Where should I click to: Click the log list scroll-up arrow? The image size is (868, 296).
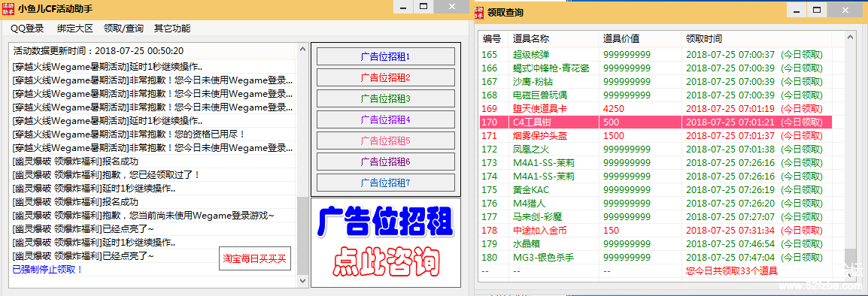click(x=303, y=50)
